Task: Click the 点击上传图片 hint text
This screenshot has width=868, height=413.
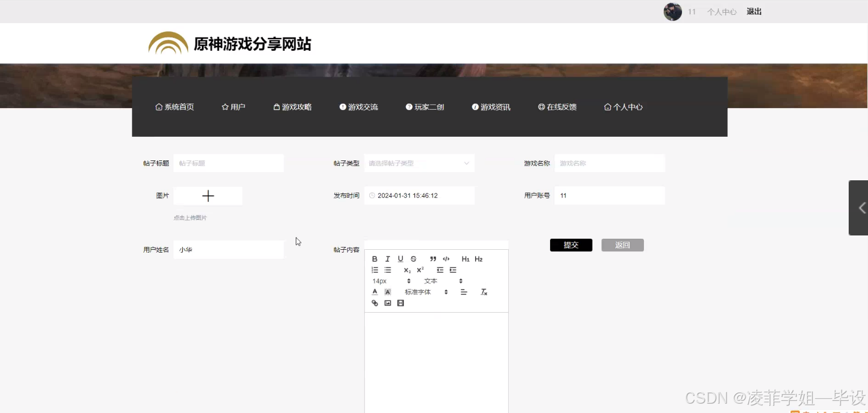Action: click(x=190, y=218)
